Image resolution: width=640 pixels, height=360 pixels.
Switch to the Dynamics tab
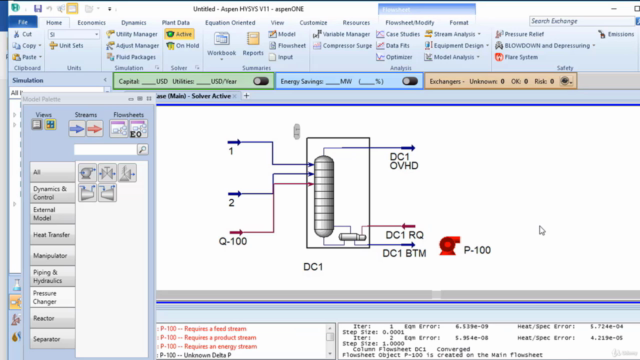click(x=133, y=23)
